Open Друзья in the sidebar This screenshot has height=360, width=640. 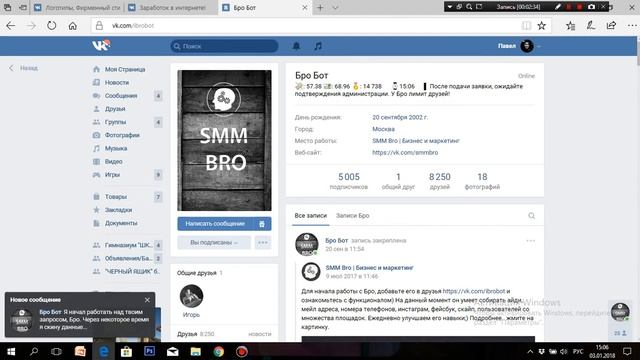115,109
